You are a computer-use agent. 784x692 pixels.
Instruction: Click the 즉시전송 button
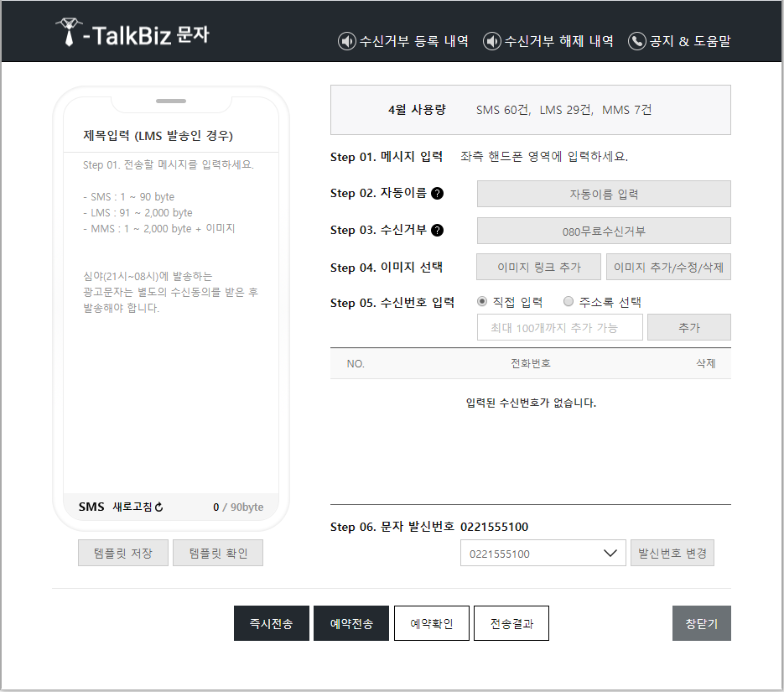[x=271, y=623]
